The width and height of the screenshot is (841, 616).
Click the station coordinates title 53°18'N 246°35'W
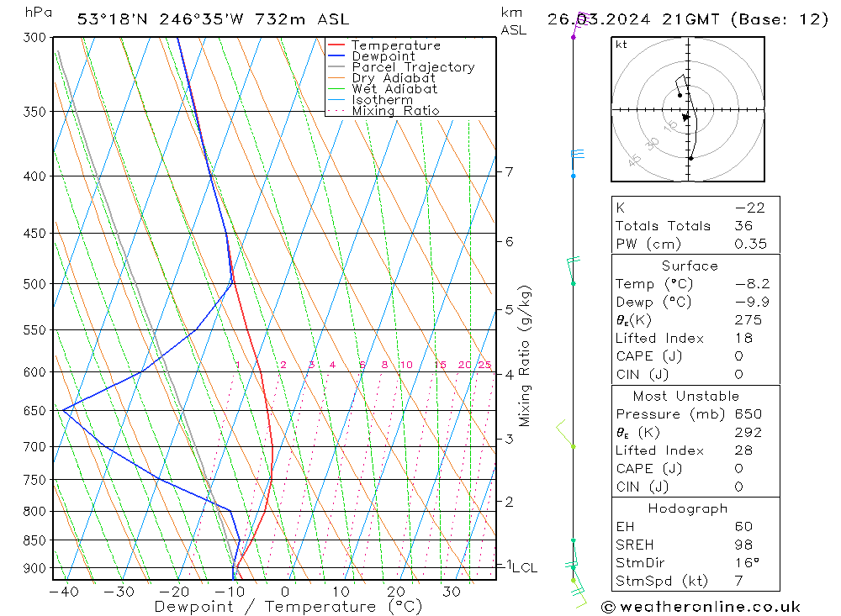click(161, 19)
